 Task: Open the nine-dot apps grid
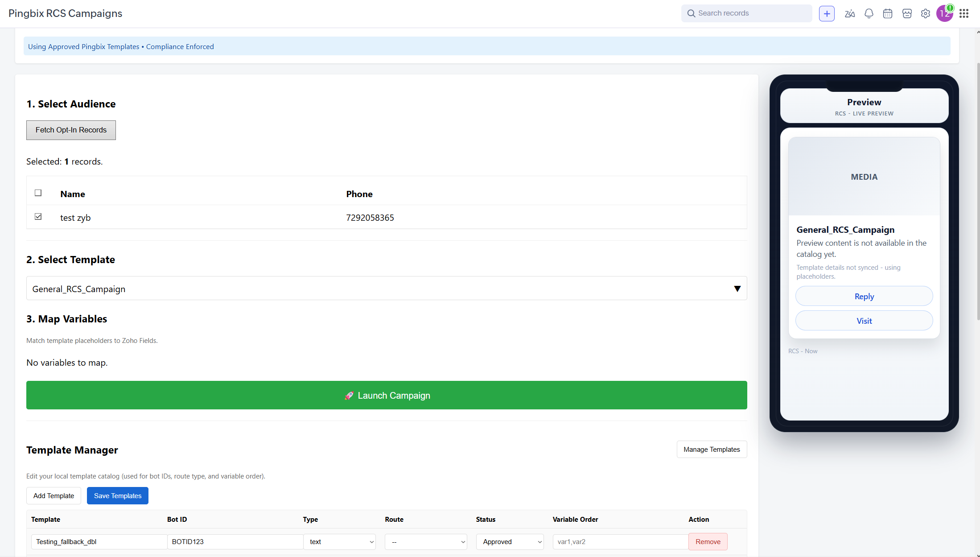[x=964, y=13]
